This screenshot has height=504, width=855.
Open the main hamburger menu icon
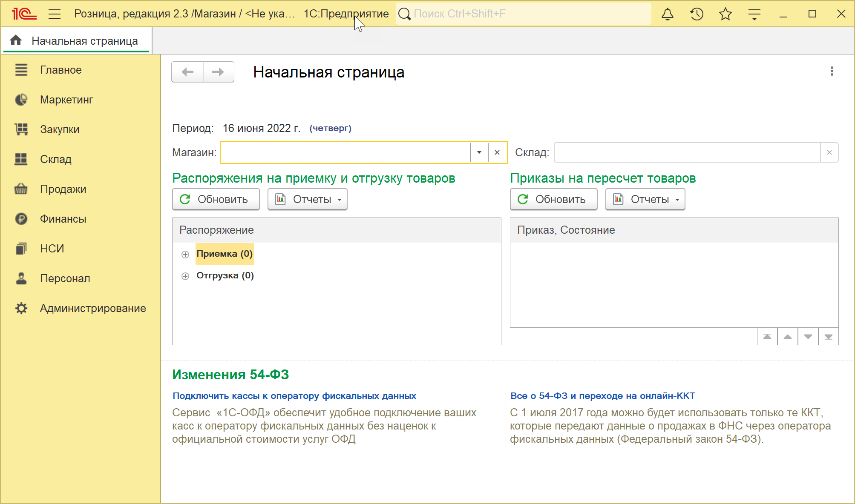point(55,14)
